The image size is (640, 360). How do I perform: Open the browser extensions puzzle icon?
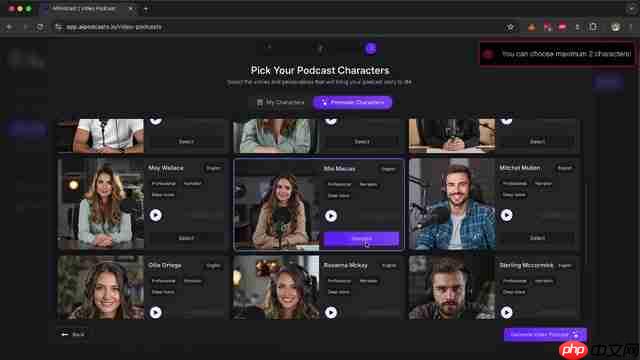click(x=593, y=27)
